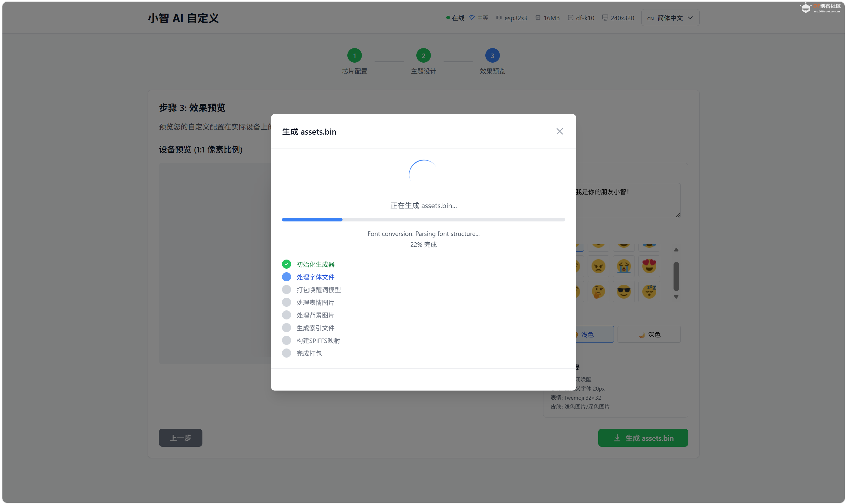Click the Font conversion status message

(x=423, y=234)
